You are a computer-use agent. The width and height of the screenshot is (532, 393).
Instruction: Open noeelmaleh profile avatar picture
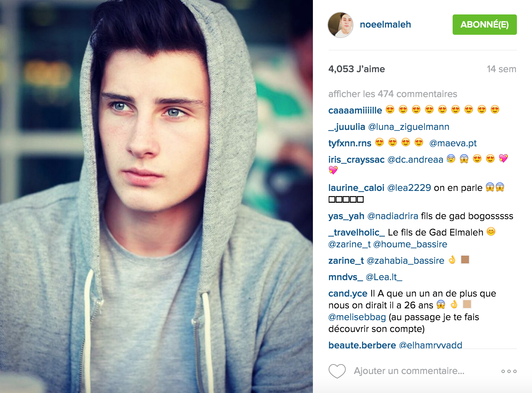pos(340,25)
